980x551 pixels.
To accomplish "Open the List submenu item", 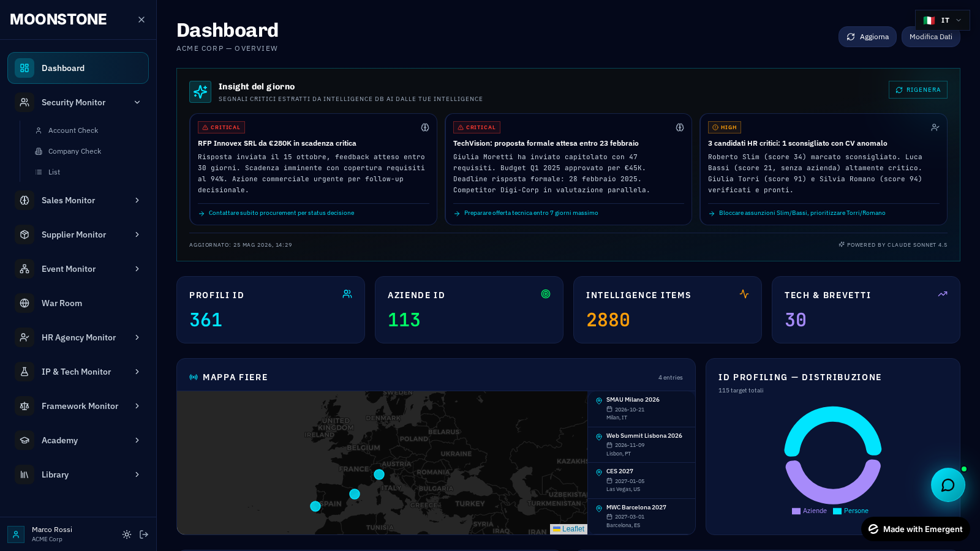I will pyautogui.click(x=54, y=172).
